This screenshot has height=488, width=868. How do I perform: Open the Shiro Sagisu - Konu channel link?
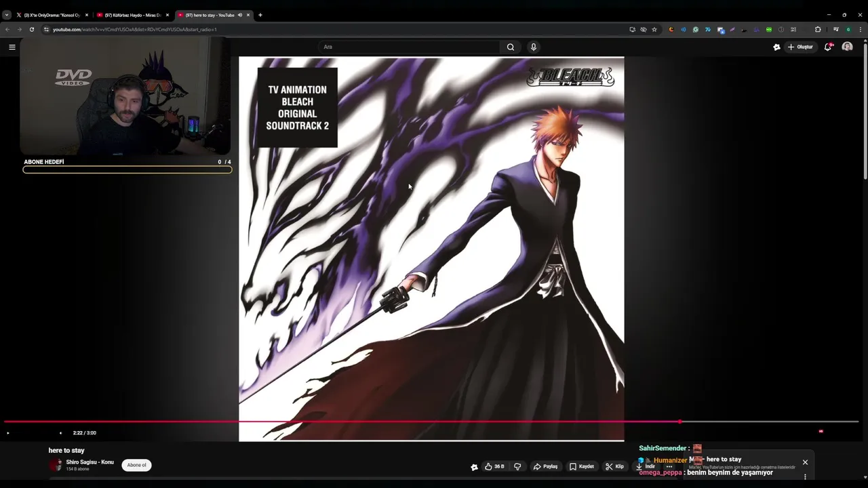(x=90, y=462)
